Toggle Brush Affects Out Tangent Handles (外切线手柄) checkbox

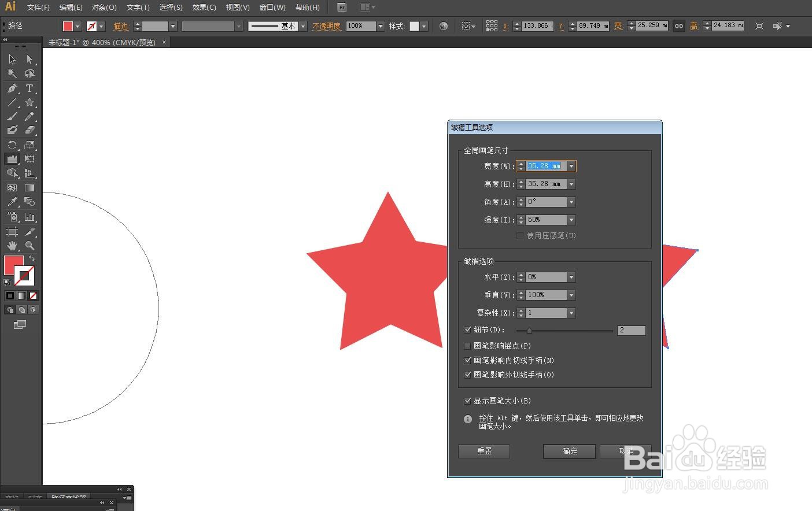468,375
